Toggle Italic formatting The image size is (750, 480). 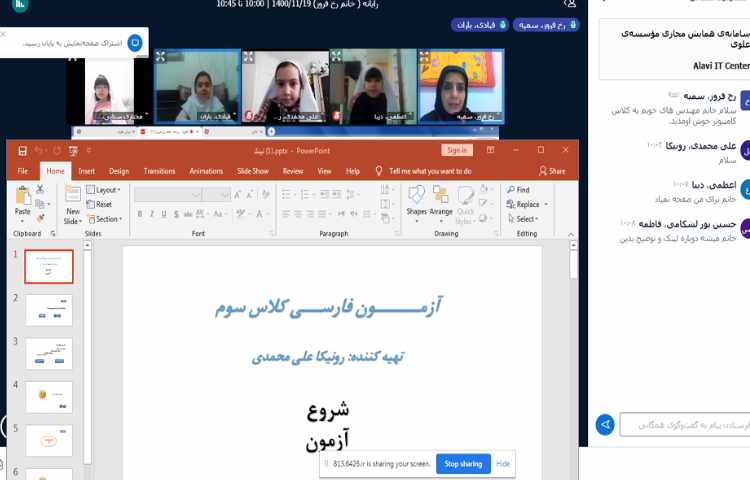coord(152,214)
